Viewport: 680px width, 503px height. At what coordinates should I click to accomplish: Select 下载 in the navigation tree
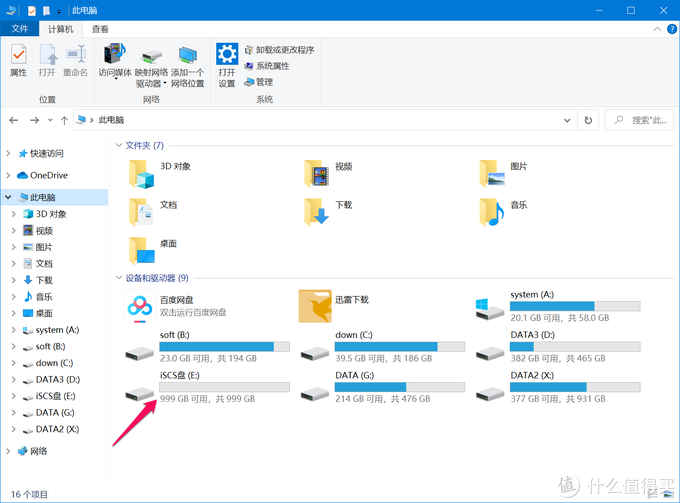pyautogui.click(x=38, y=280)
